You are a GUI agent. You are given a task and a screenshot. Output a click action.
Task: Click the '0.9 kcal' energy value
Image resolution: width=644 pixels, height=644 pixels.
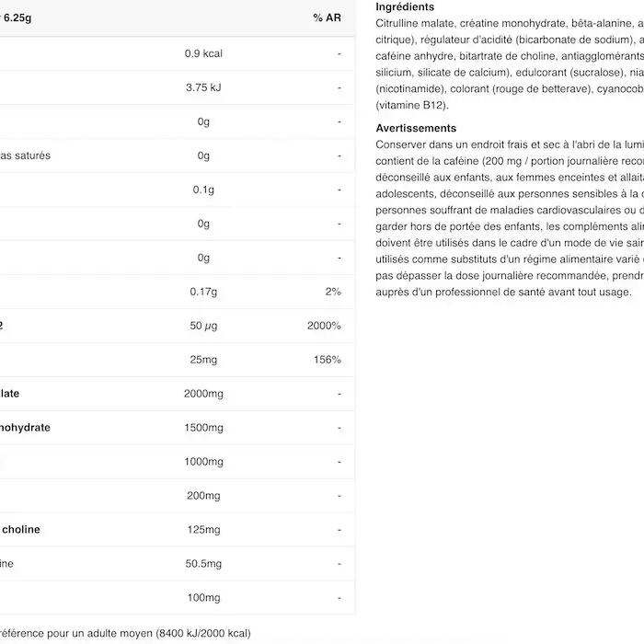click(203, 53)
